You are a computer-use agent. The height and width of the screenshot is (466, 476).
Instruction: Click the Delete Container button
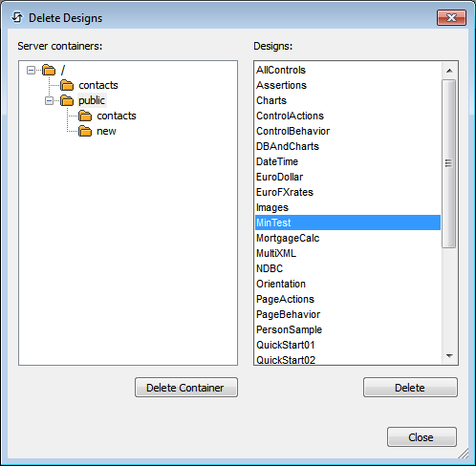[x=186, y=388]
